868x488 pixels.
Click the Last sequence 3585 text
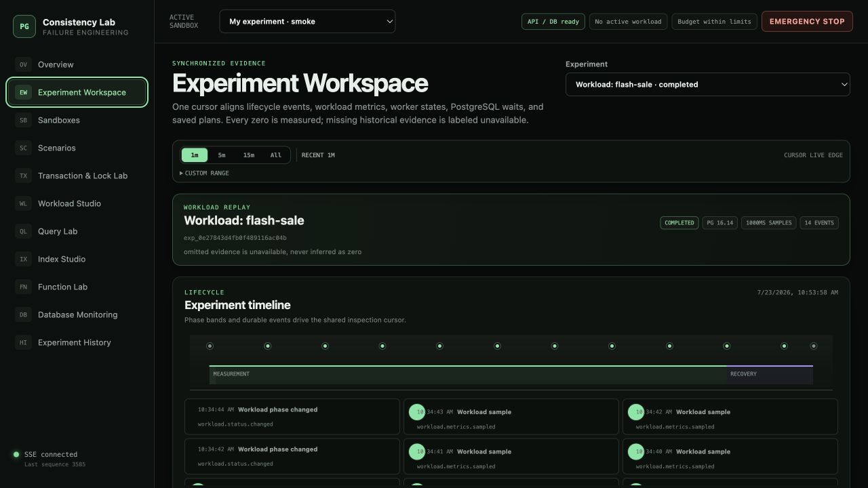tap(55, 464)
